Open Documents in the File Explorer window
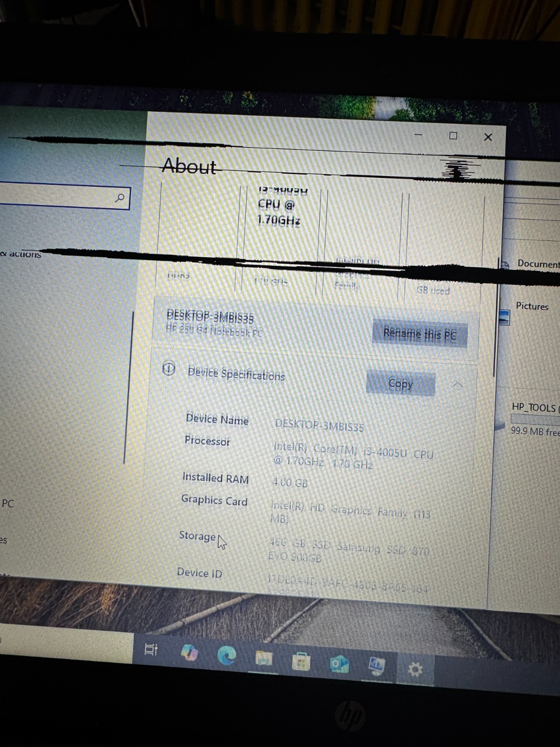560x747 pixels. tap(538, 264)
